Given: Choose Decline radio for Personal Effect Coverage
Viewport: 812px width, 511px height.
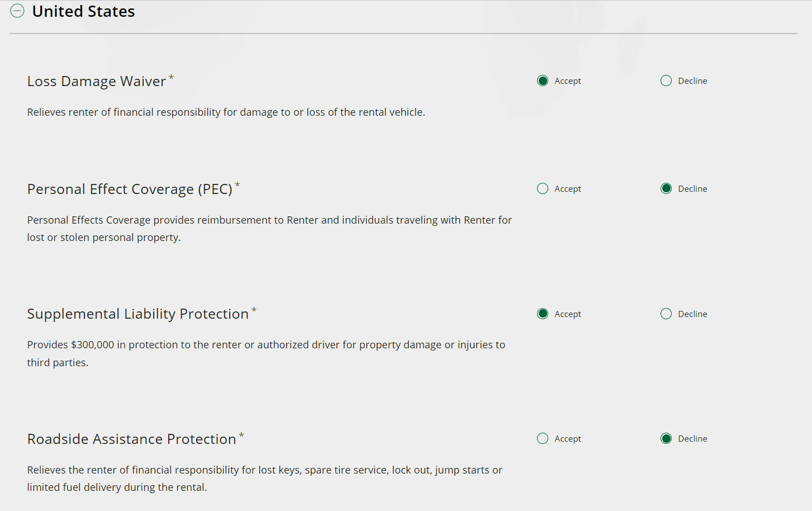Looking at the screenshot, I should pyautogui.click(x=666, y=189).
